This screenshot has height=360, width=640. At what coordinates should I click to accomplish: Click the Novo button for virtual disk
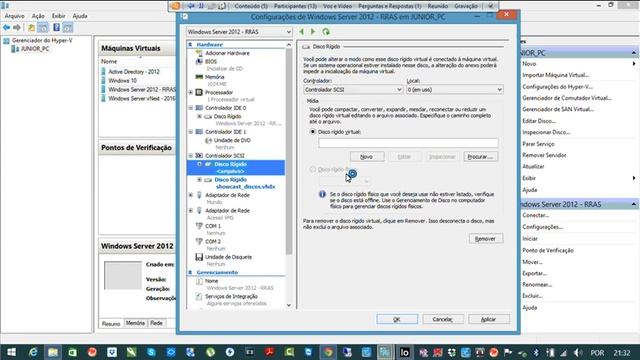tap(367, 157)
